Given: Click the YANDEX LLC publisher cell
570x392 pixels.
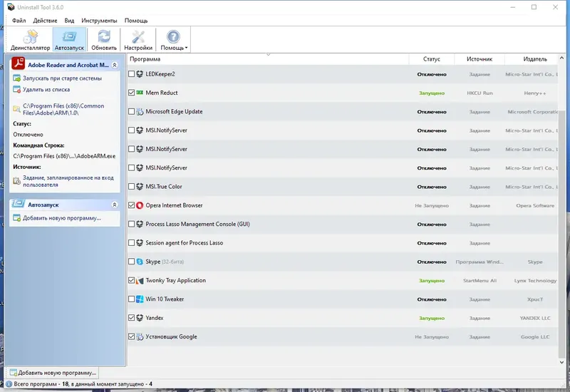Looking at the screenshot, I should pyautogui.click(x=535, y=318).
